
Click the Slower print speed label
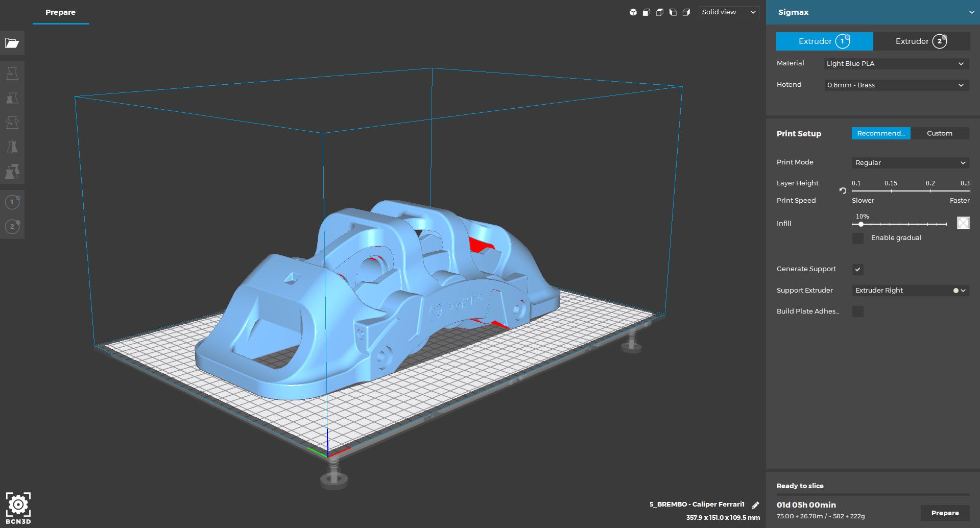863,201
